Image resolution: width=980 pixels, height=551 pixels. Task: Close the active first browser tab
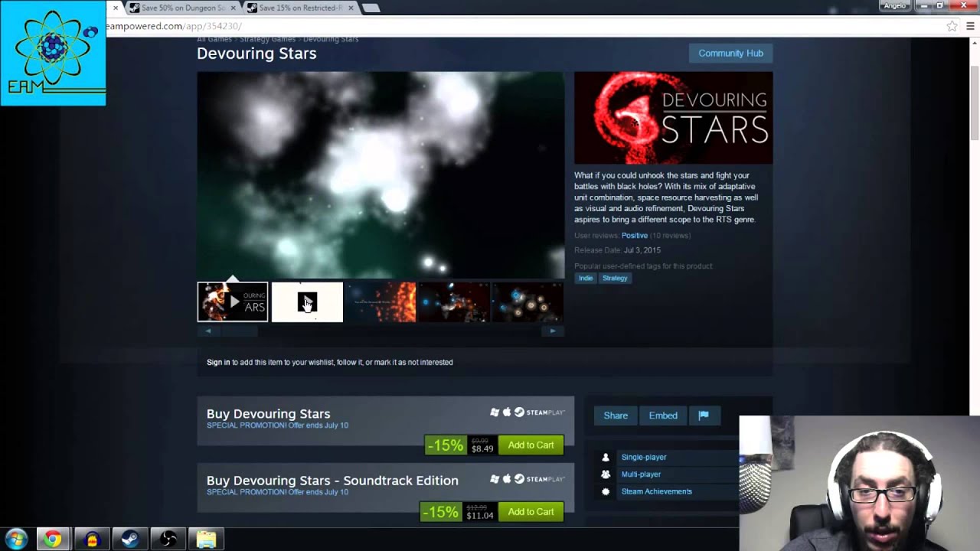pos(115,8)
